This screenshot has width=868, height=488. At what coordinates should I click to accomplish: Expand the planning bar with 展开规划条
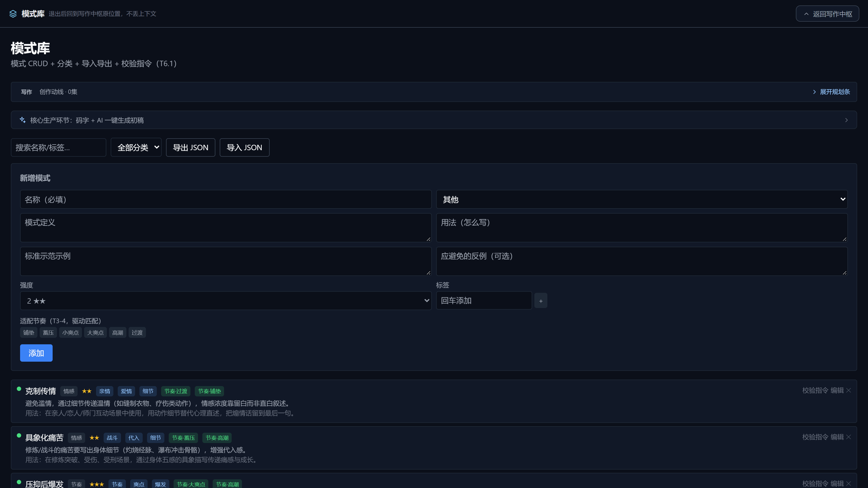coord(831,92)
